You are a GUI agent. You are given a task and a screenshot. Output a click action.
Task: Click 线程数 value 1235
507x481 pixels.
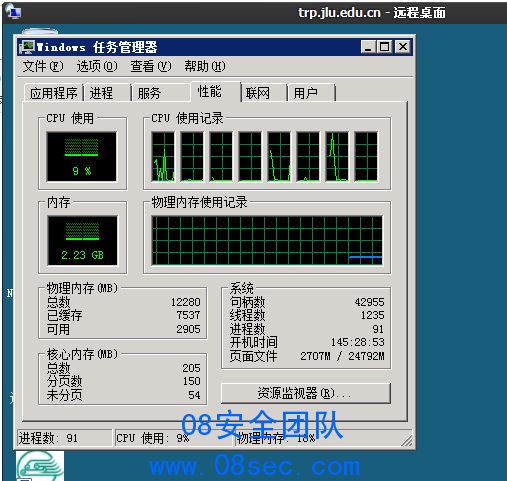(373, 315)
